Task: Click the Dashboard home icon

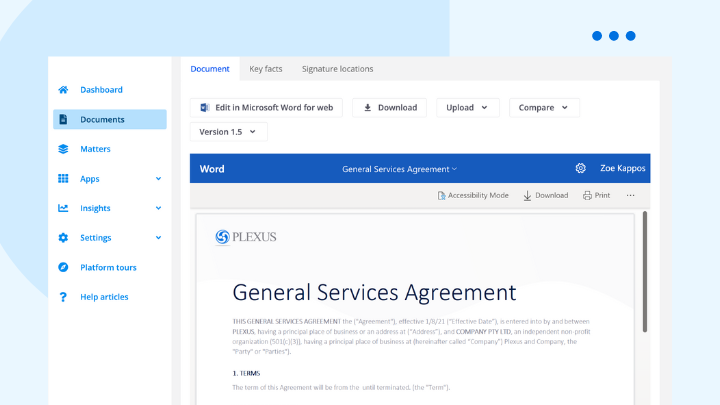Action: click(63, 90)
